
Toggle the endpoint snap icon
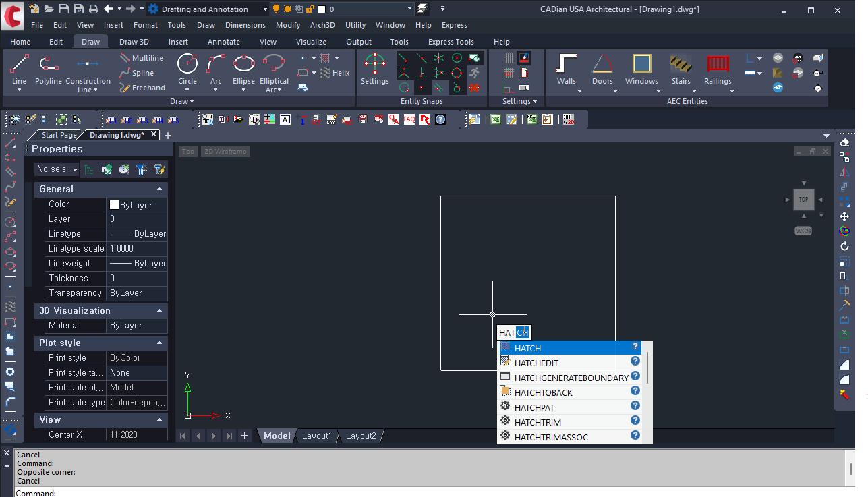click(x=403, y=58)
